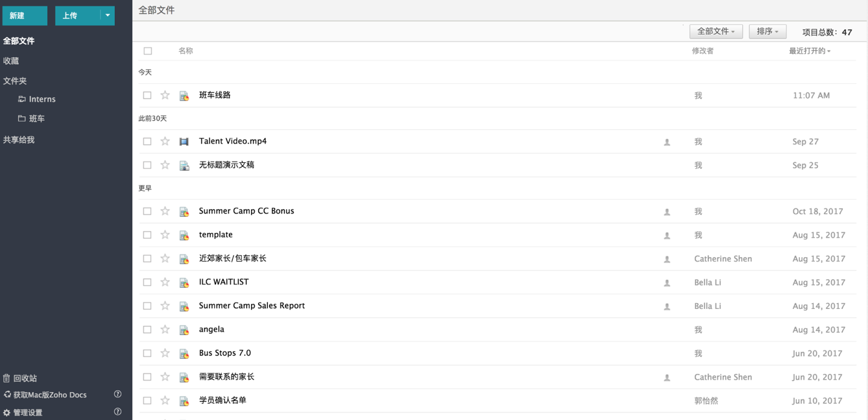
Task: Toggle the select-all checkbox in header
Action: tap(148, 51)
